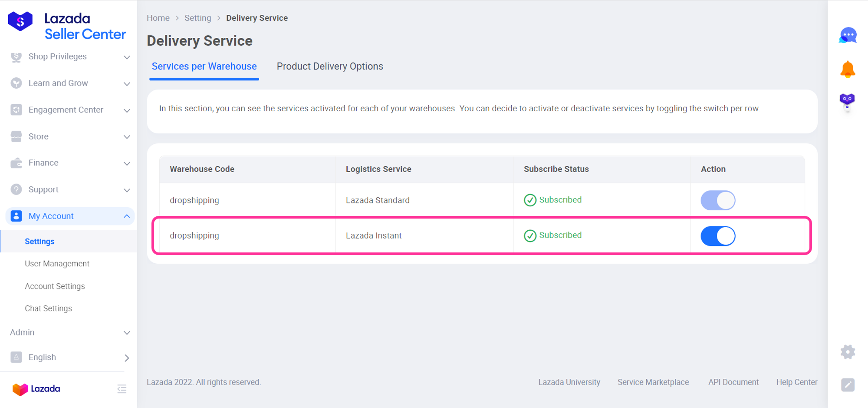Expand Learn and Grow chevron
The image size is (868, 408).
pos(127,83)
